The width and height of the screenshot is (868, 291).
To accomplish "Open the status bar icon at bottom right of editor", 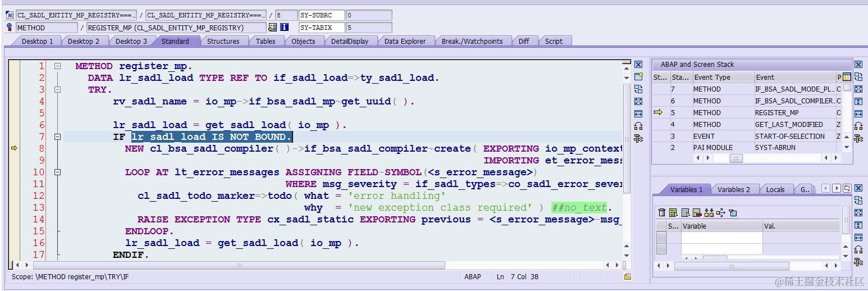I will (x=628, y=276).
